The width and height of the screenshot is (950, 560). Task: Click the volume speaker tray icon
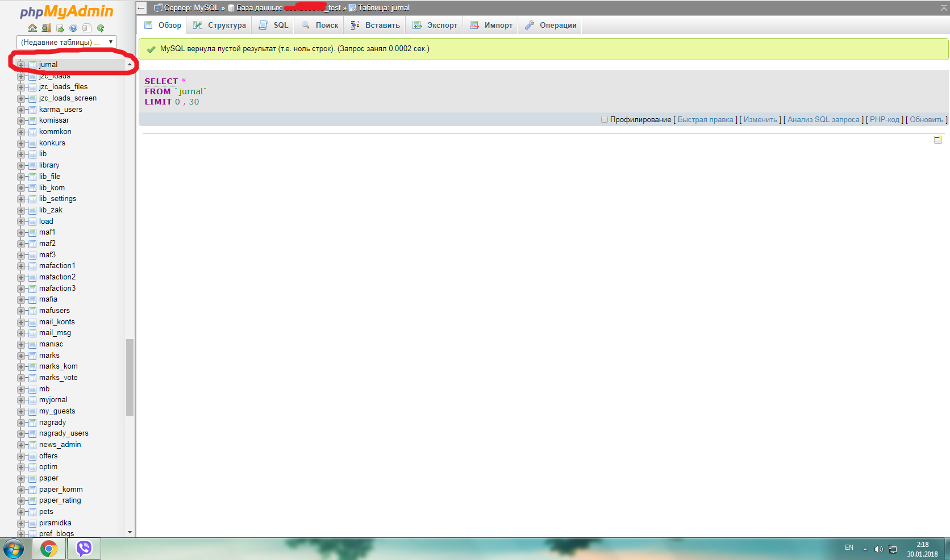coord(878,549)
